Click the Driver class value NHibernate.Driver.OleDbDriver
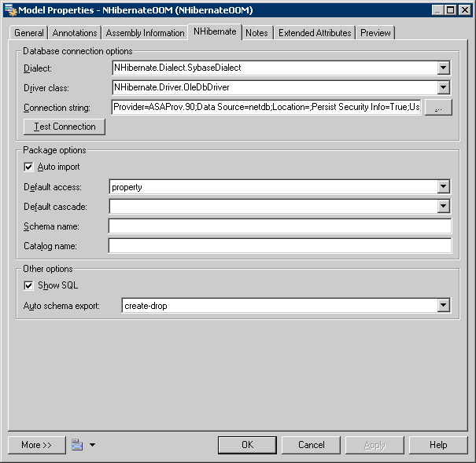The image size is (476, 463). (172, 87)
